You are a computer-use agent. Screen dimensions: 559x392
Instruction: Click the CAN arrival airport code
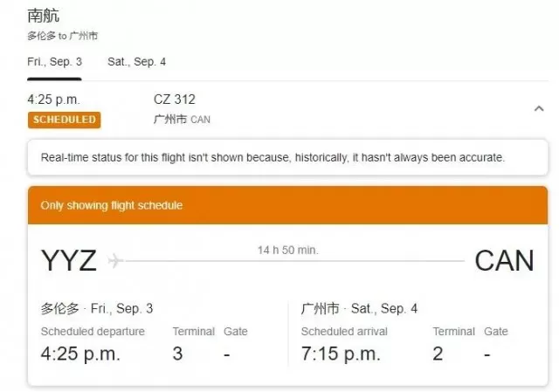504,260
